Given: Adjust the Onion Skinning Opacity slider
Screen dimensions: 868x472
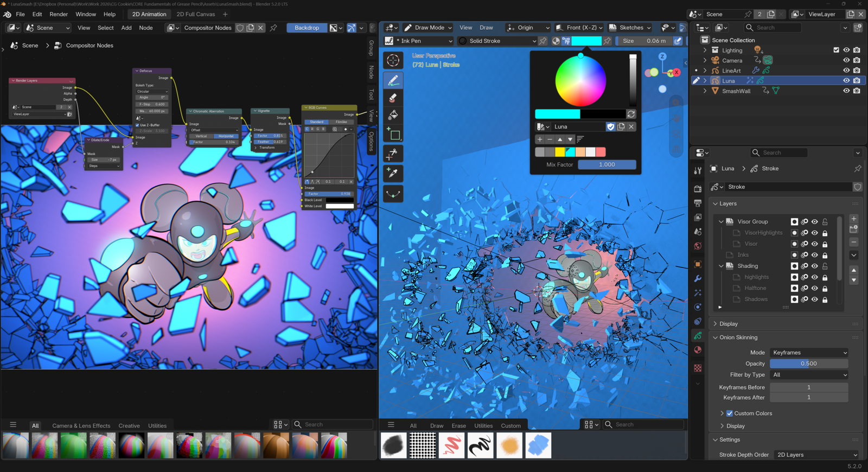Looking at the screenshot, I should [809, 363].
